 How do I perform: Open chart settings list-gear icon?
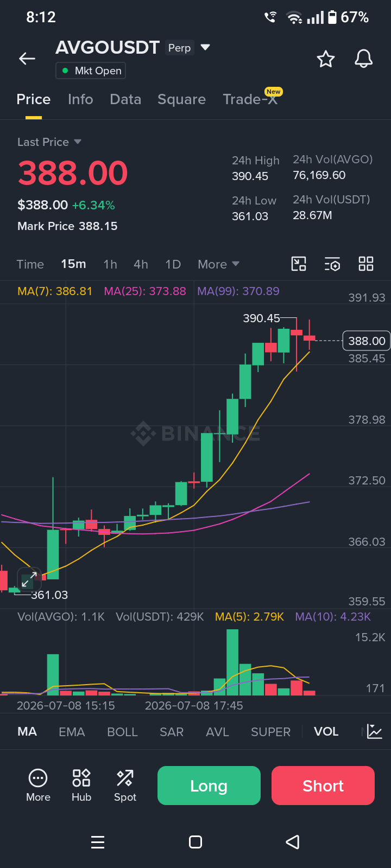coord(332,264)
